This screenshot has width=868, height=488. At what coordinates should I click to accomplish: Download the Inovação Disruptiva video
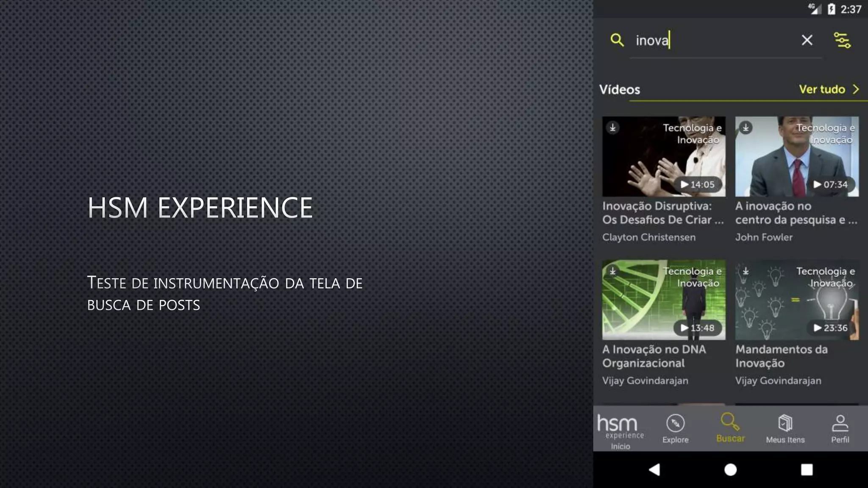pos(612,128)
